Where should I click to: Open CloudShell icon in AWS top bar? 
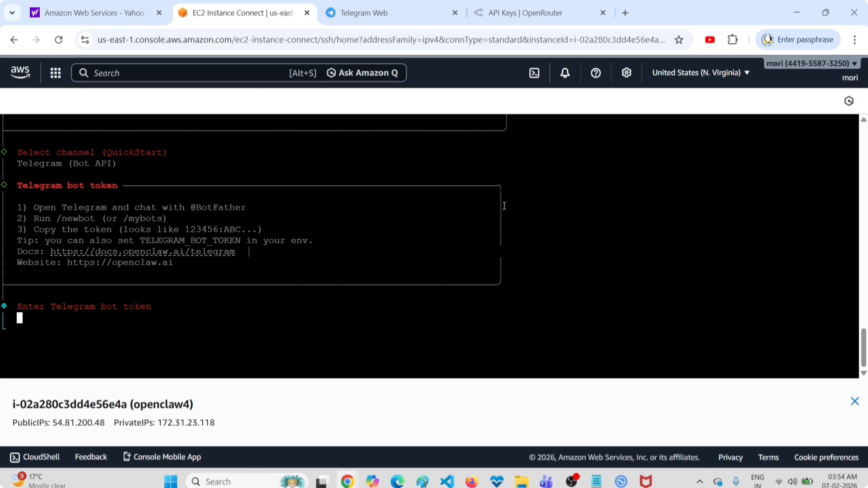534,73
